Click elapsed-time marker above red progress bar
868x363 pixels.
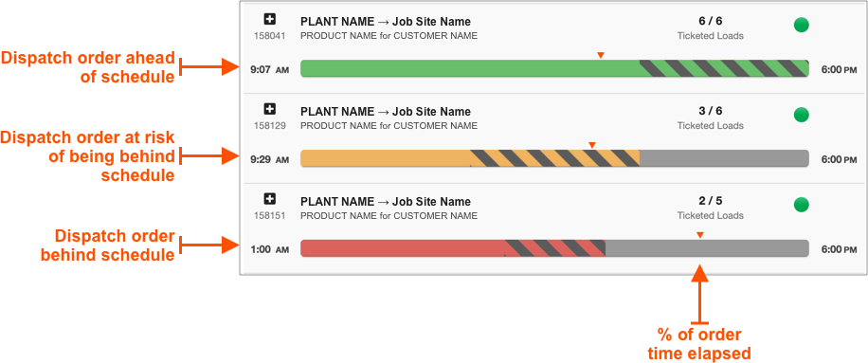(x=699, y=235)
